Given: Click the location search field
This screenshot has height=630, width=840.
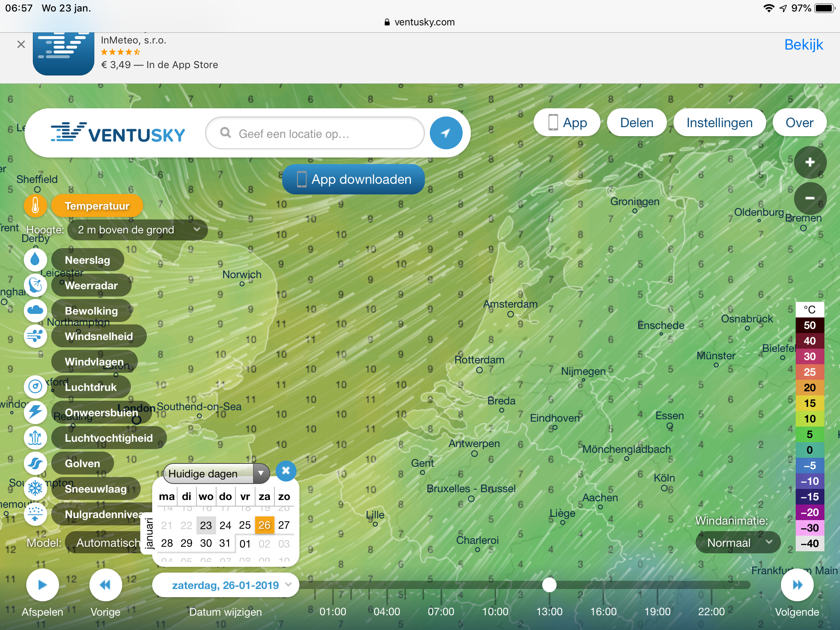Looking at the screenshot, I should pyautogui.click(x=315, y=133).
